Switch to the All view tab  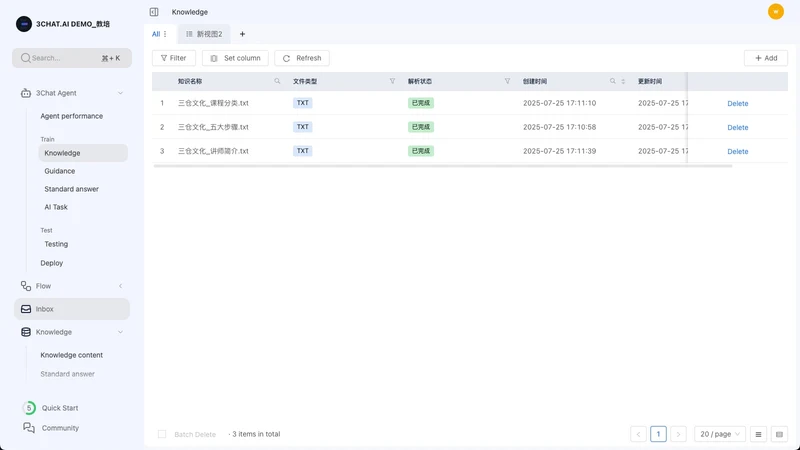(x=156, y=34)
